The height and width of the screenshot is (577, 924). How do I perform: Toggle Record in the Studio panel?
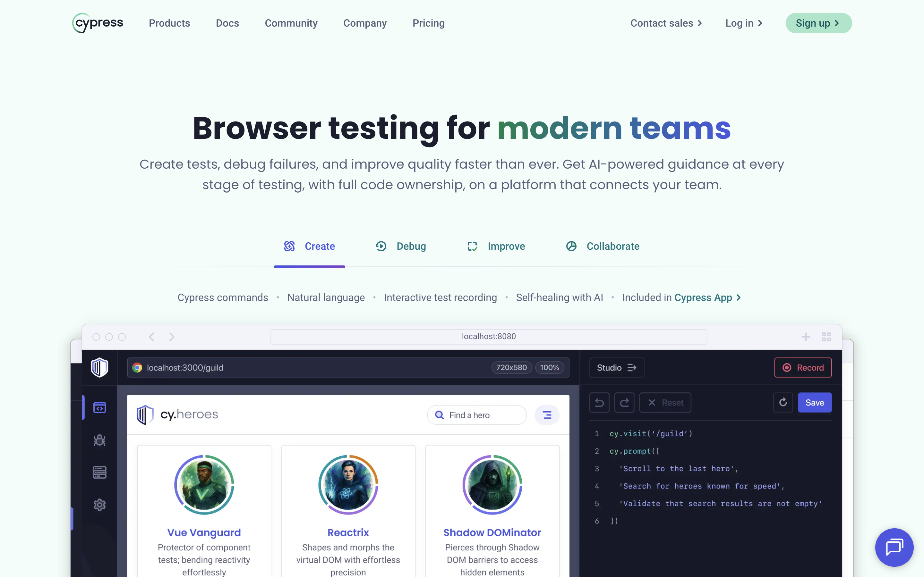coord(803,367)
